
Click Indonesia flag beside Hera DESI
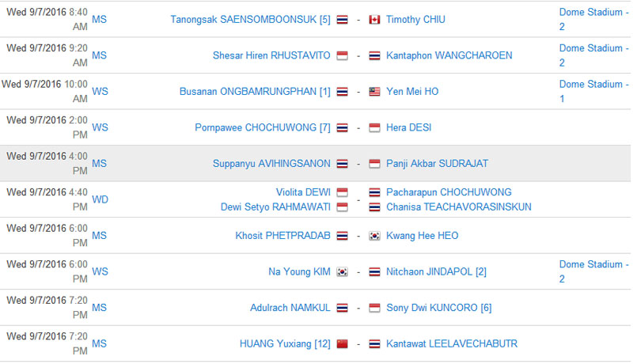tap(374, 127)
